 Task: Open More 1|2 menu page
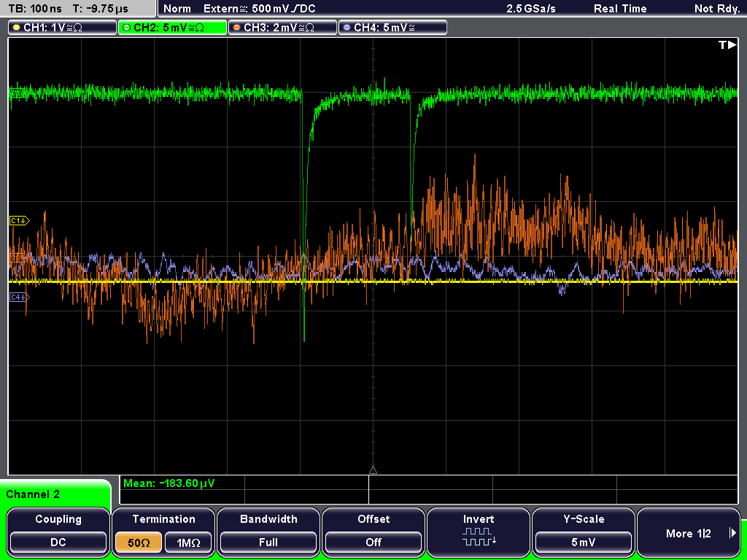(689, 532)
